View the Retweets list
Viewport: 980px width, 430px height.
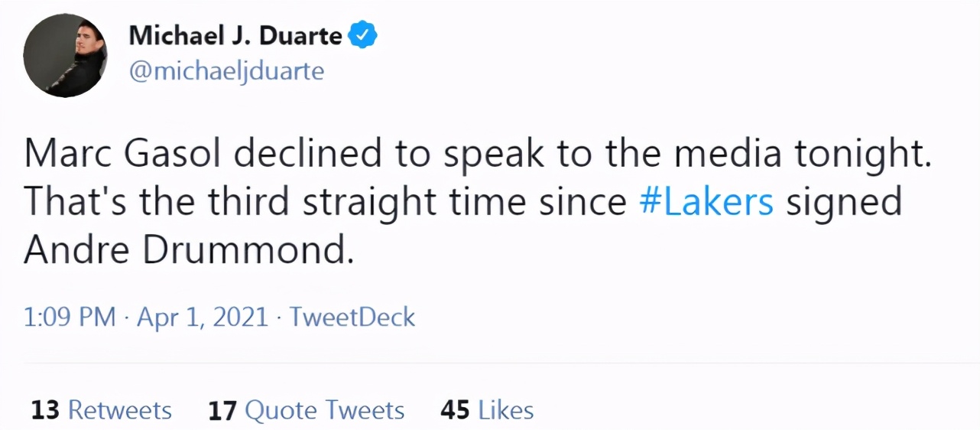pyautogui.click(x=120, y=410)
